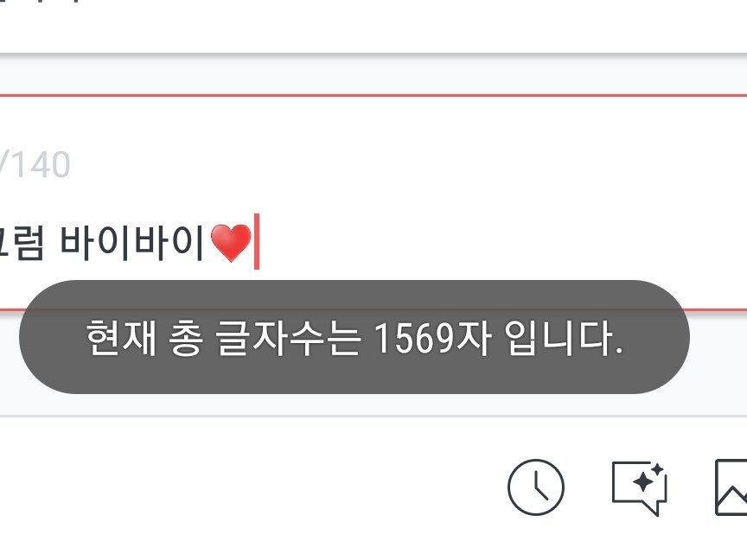Tap the red text cursor after the heart
Image resolution: width=747 pixels, height=560 pixels.
point(256,242)
